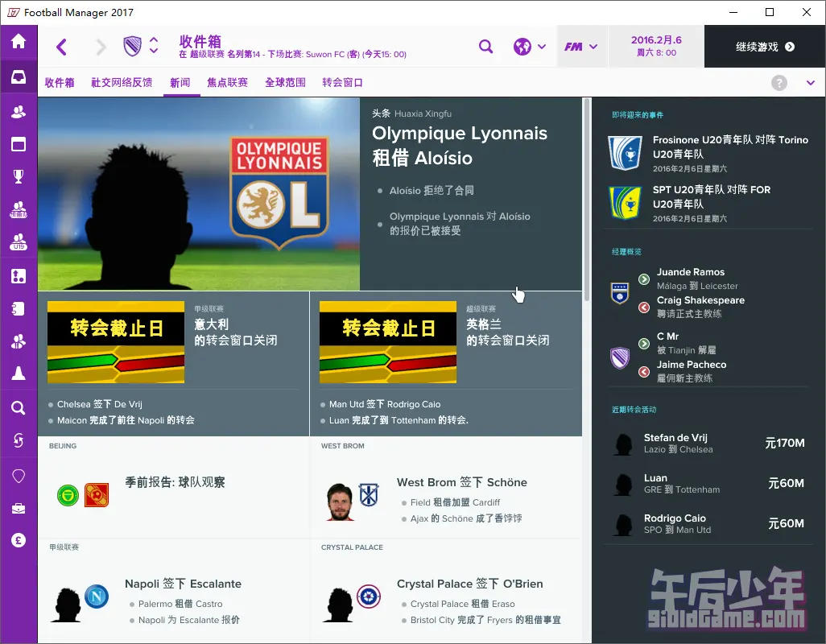Click the help question mark icon
This screenshot has height=644, width=826.
coord(779,83)
